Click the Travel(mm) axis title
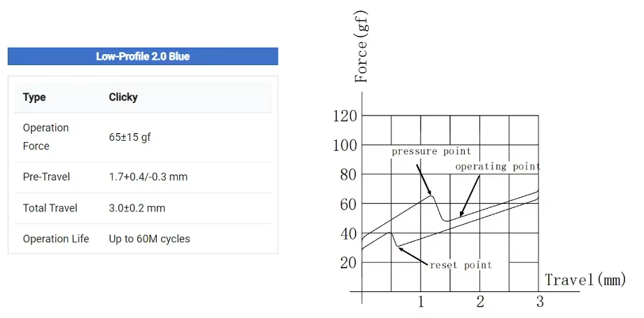644x318 pixels. pyautogui.click(x=585, y=279)
